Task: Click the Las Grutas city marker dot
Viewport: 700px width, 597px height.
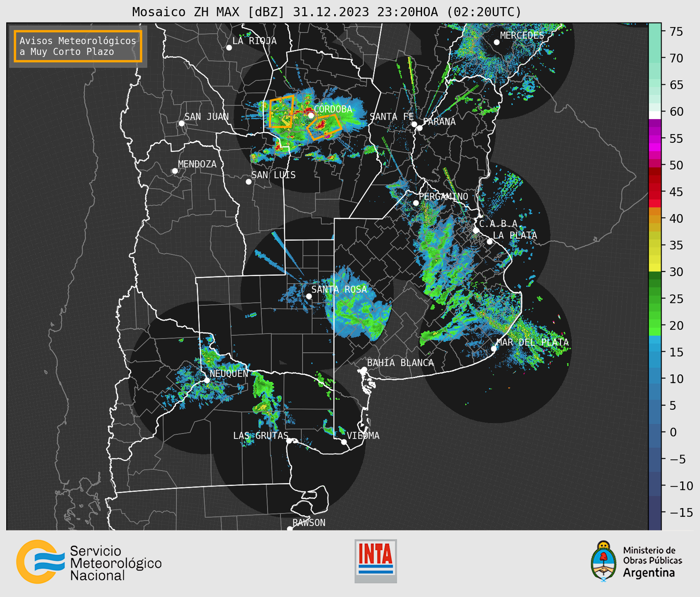Action: pyautogui.click(x=289, y=441)
